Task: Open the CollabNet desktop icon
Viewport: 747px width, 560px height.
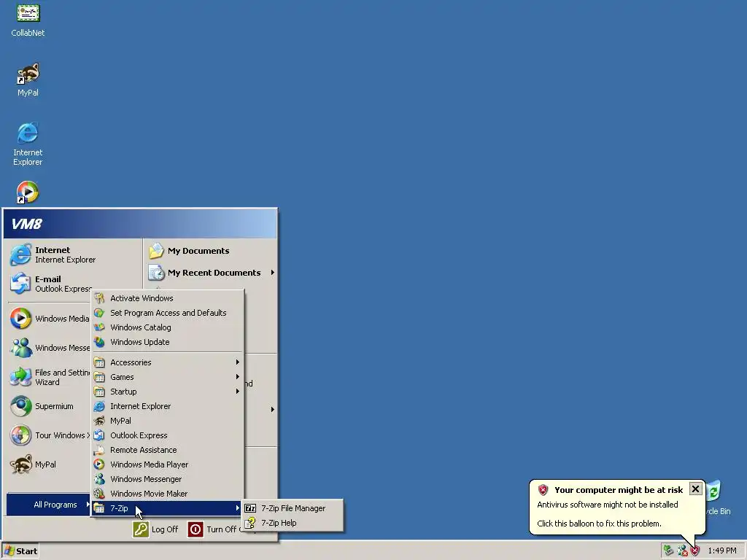Action: pyautogui.click(x=28, y=20)
